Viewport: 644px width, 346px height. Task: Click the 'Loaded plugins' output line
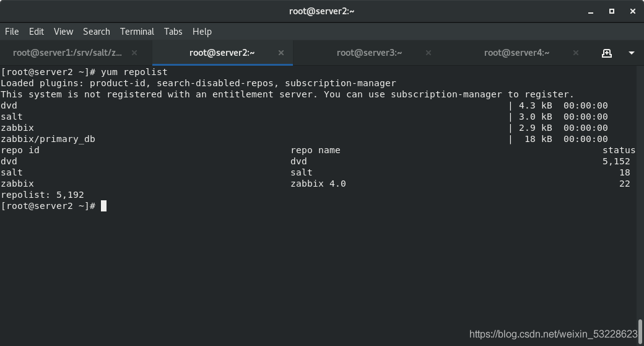(198, 83)
